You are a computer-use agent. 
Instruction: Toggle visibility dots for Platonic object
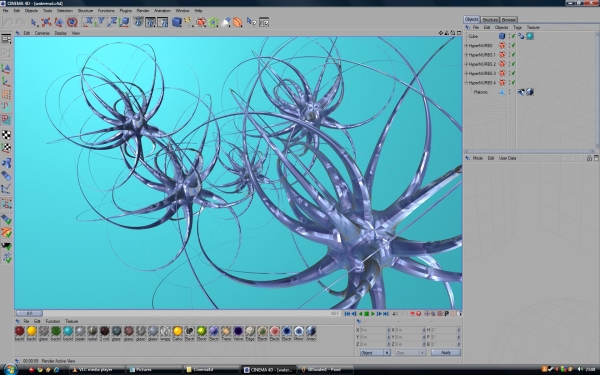point(509,92)
